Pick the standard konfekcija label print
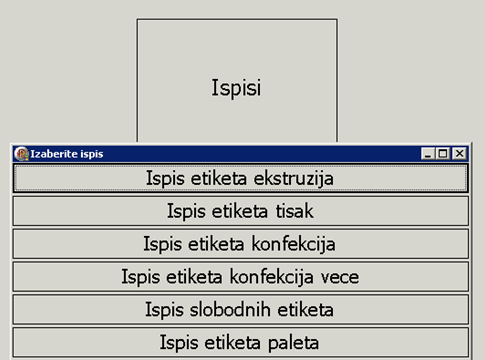Viewport: 485px width, 360px height. (240, 243)
